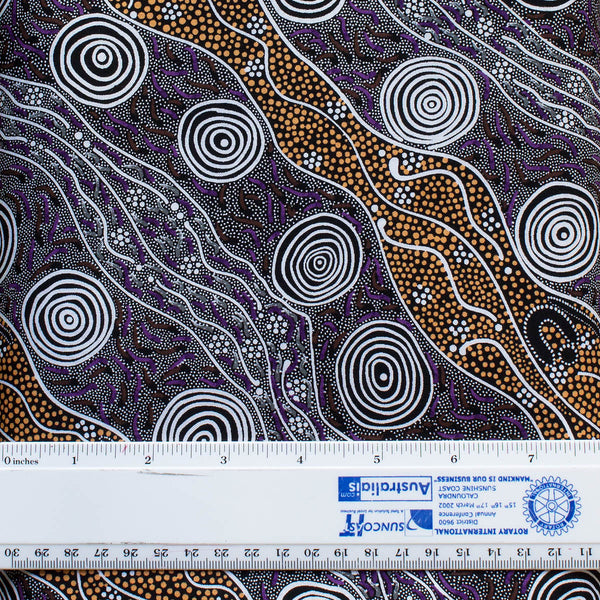
Task: Click the 6 inch mark number
Action: 454,458
